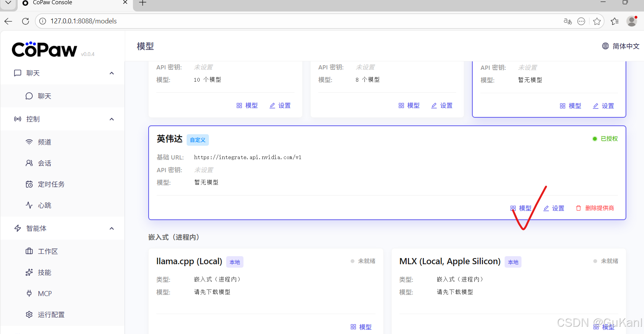Open the 简体中文 language selector
The width and height of the screenshot is (644, 334).
[621, 46]
